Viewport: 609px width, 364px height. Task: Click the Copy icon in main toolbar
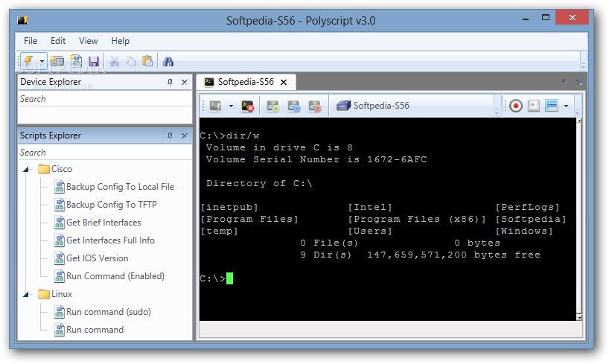(x=131, y=61)
